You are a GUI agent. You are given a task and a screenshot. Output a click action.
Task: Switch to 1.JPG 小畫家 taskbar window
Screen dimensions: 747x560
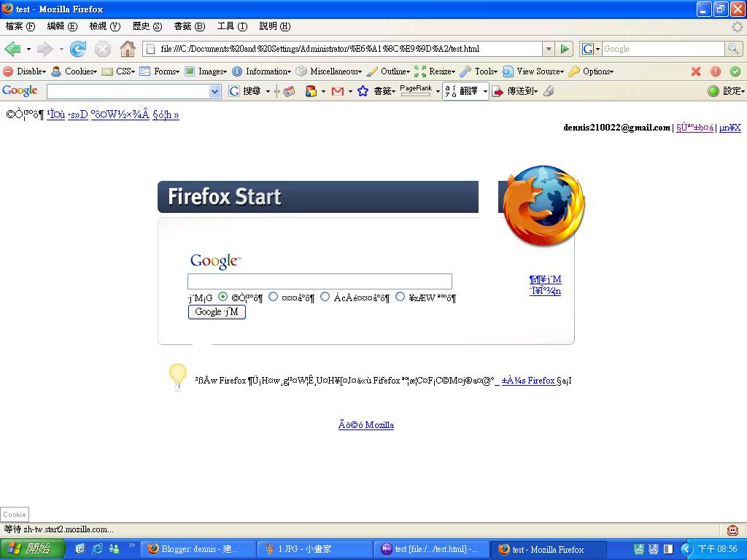tap(314, 549)
